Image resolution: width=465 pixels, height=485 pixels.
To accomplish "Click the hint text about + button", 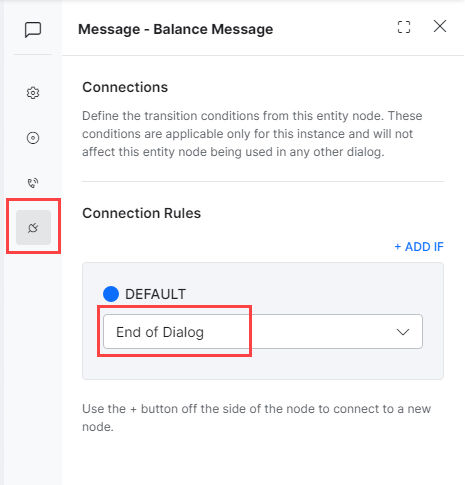I will coord(257,418).
